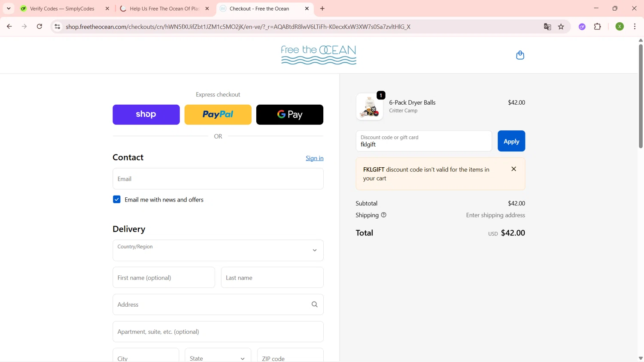The height and width of the screenshot is (362, 644).
Task: Open Chrome three-dot menu
Action: click(x=635, y=27)
